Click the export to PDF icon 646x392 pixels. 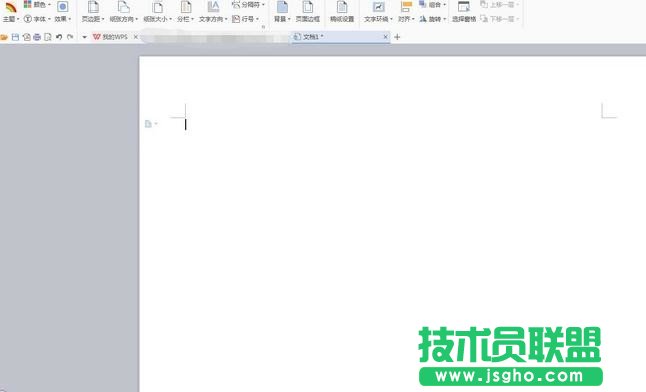pos(26,37)
